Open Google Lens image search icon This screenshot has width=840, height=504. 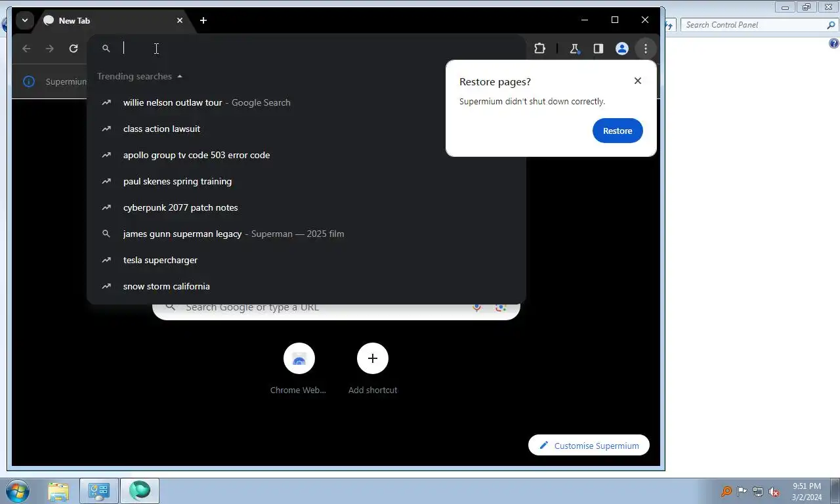pos(501,307)
